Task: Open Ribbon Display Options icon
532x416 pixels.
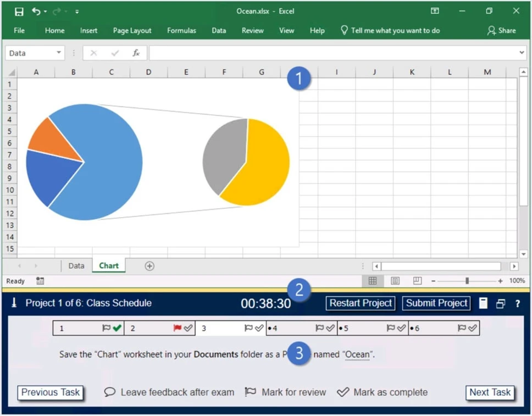Action: 435,11
